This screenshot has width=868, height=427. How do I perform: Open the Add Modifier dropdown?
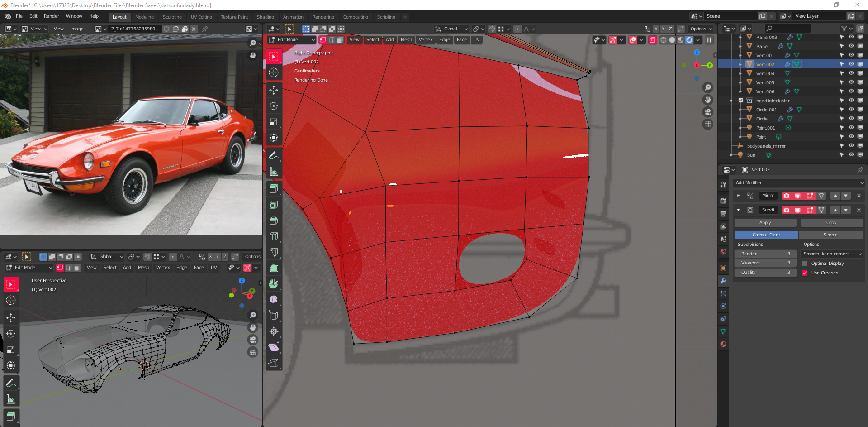pyautogui.click(x=798, y=183)
